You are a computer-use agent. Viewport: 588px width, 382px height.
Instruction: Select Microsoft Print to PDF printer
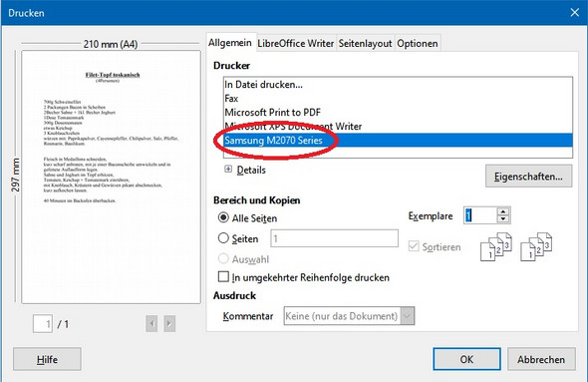coord(398,112)
